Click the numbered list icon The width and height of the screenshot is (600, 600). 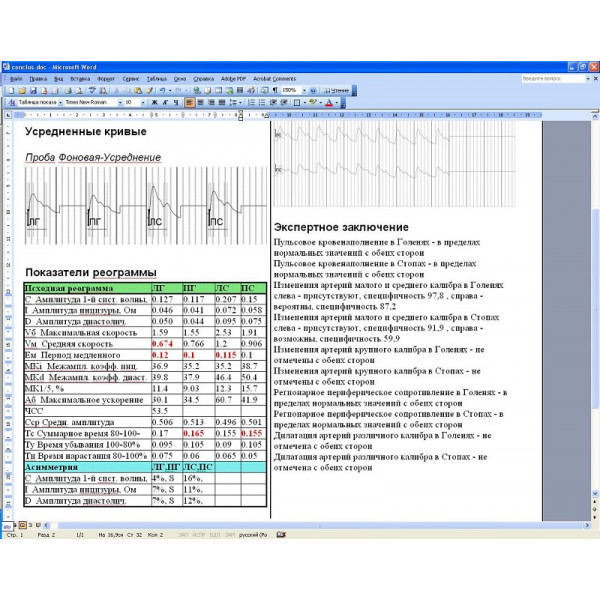tap(251, 103)
